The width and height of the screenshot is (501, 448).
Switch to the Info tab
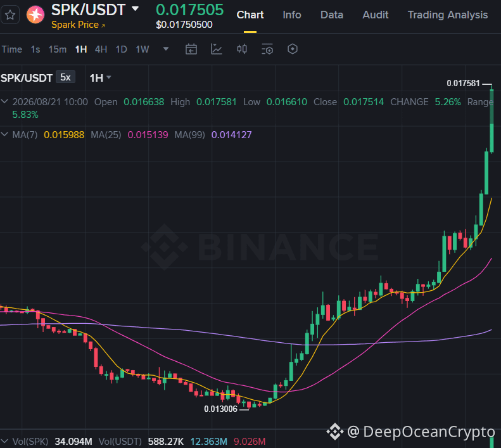(x=292, y=15)
